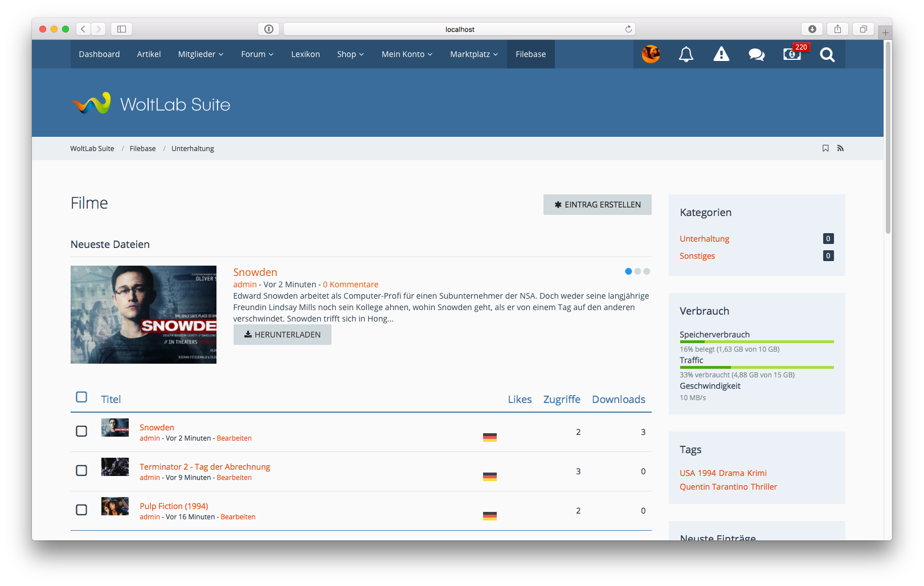Screen dimensions: 924x586
Task: Open the conversations speech bubble icon
Action: click(x=757, y=54)
